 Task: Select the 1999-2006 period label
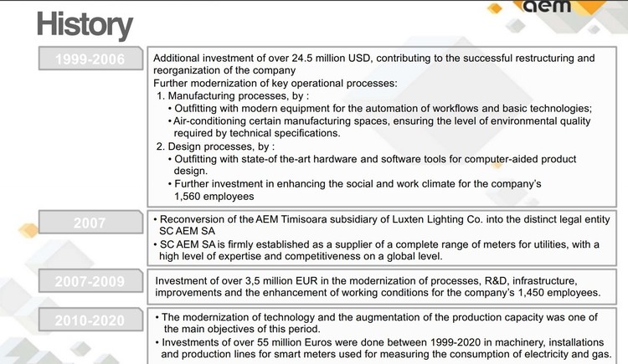[90, 59]
